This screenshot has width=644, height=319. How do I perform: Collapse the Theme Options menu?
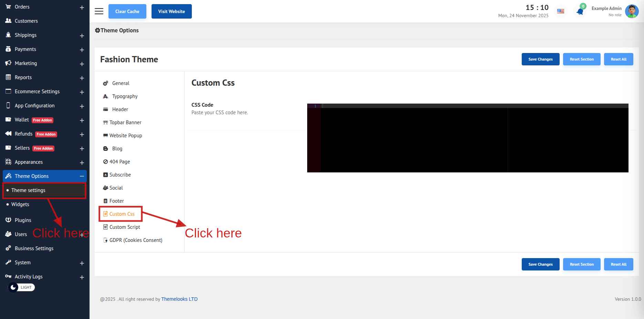pyautogui.click(x=82, y=176)
